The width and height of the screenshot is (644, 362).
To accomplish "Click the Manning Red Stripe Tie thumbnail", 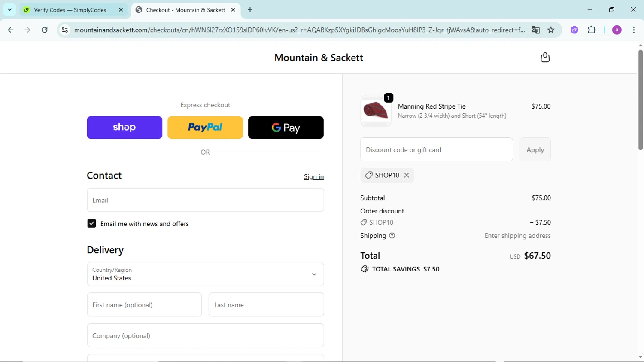I will point(376,111).
